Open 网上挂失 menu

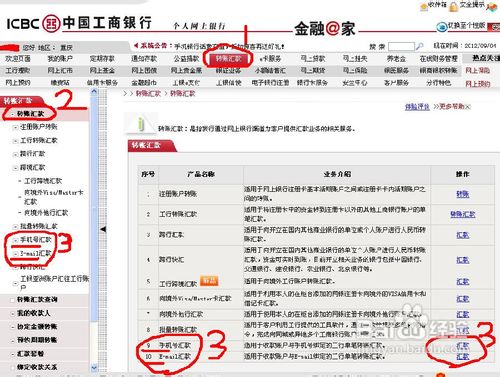(x=355, y=59)
